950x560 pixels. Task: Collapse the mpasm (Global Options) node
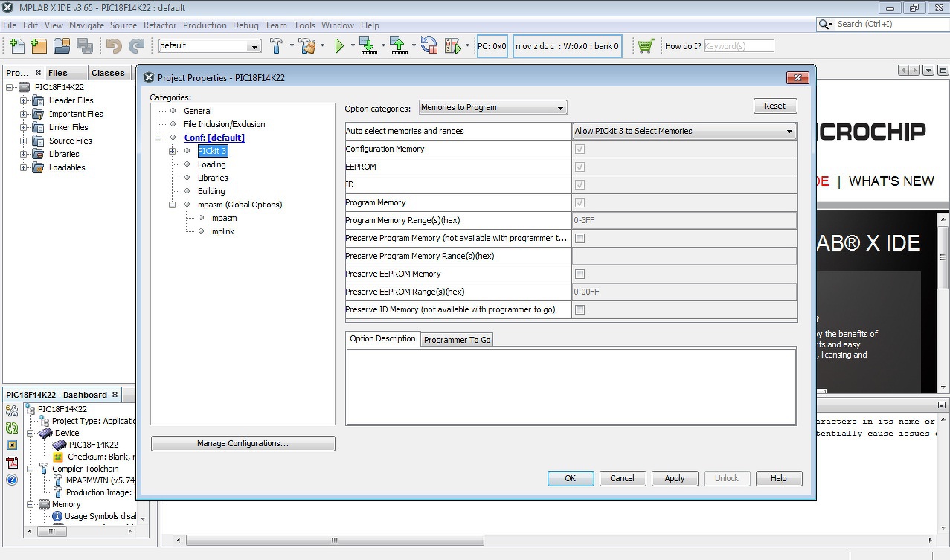pos(173,205)
